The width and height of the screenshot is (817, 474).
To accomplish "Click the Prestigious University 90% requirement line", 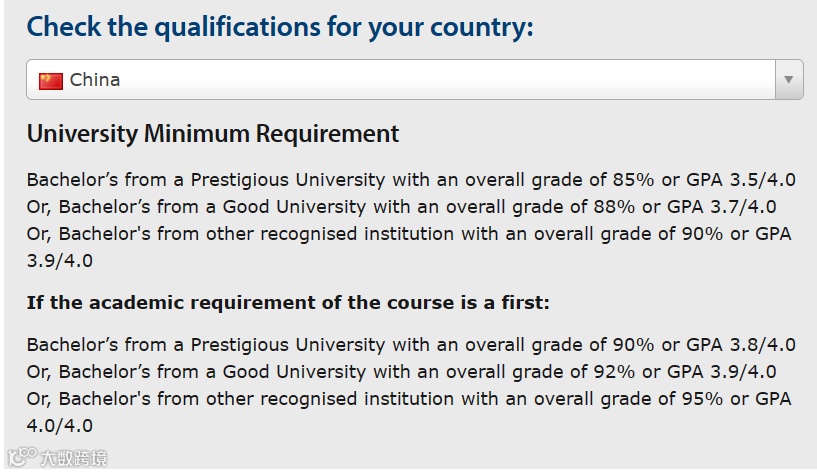I will [x=411, y=345].
